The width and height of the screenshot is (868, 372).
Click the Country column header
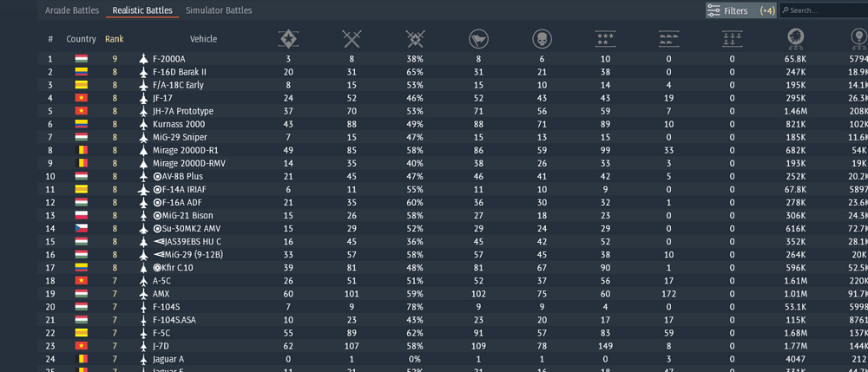coord(81,39)
